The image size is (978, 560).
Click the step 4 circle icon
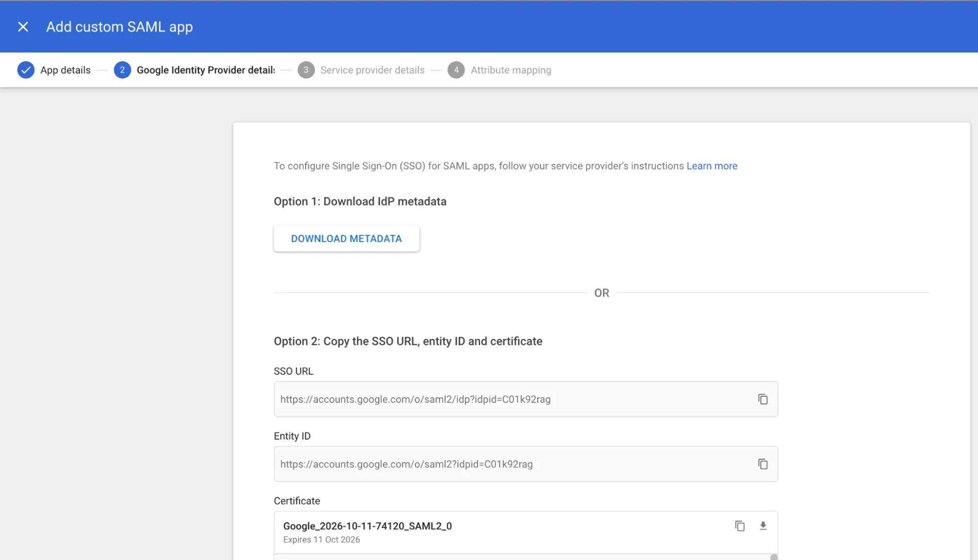point(456,70)
